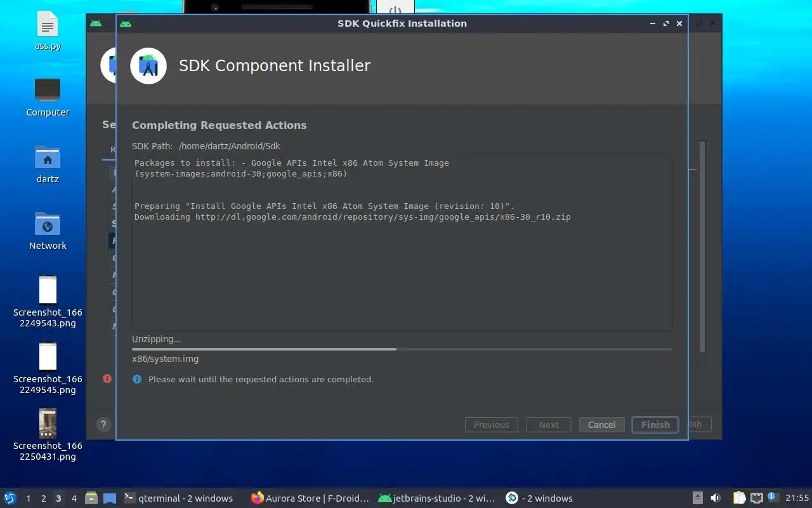This screenshot has height=508, width=812.
Task: Open the clipboard manager tray icon
Action: (740, 498)
